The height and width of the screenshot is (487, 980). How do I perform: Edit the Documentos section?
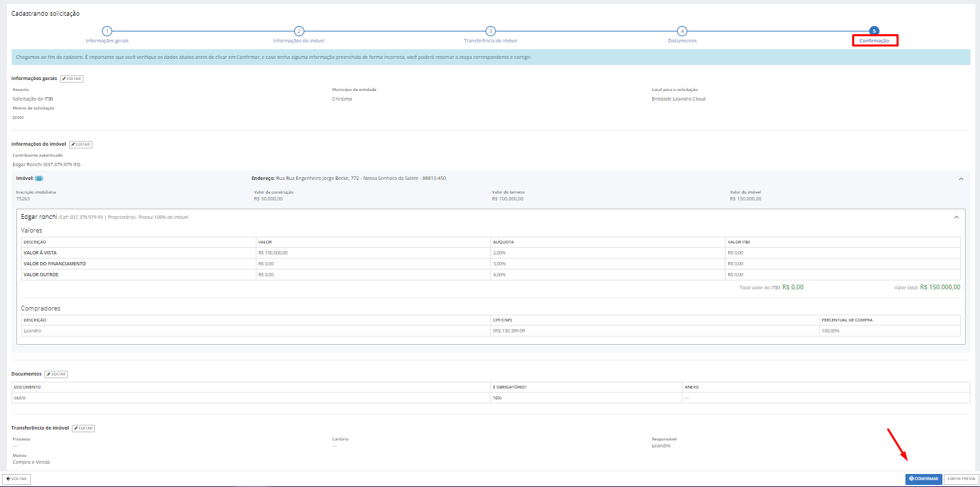click(56, 374)
